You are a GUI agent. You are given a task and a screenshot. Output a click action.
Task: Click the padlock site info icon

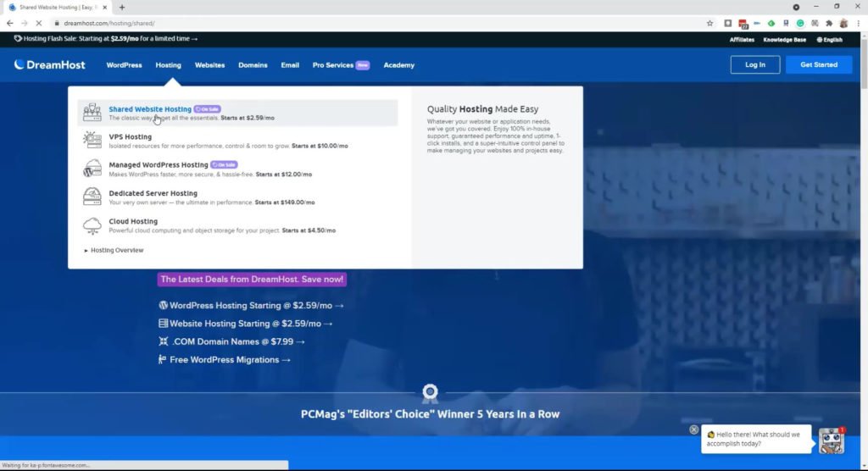click(x=57, y=23)
